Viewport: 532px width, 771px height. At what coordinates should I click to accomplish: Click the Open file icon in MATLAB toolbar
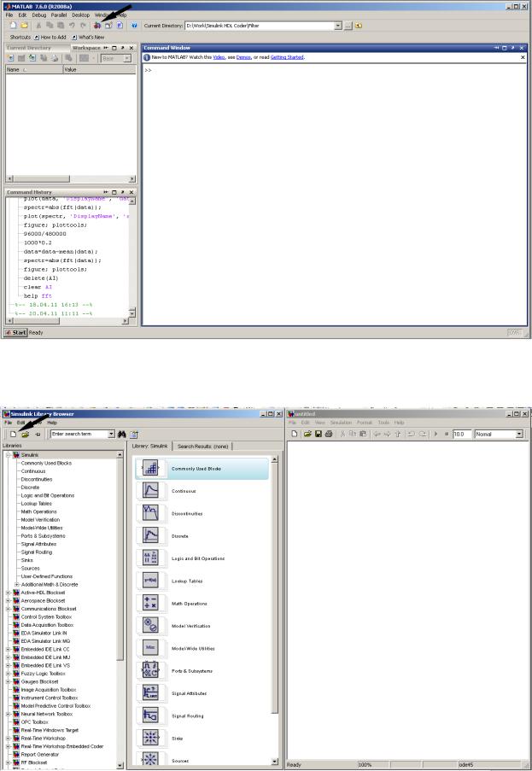tap(24, 26)
